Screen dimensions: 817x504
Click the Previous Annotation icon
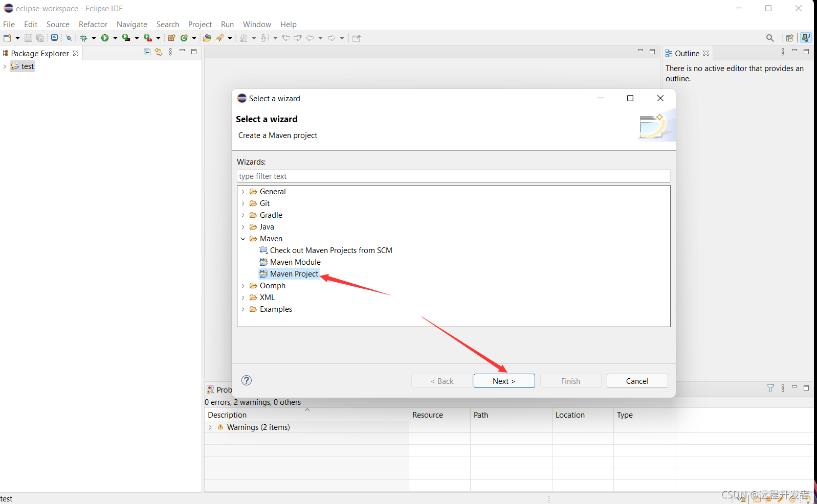pos(264,38)
